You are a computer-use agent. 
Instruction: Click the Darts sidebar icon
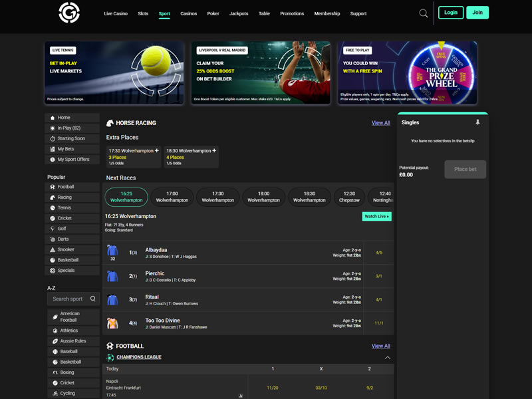pos(53,239)
